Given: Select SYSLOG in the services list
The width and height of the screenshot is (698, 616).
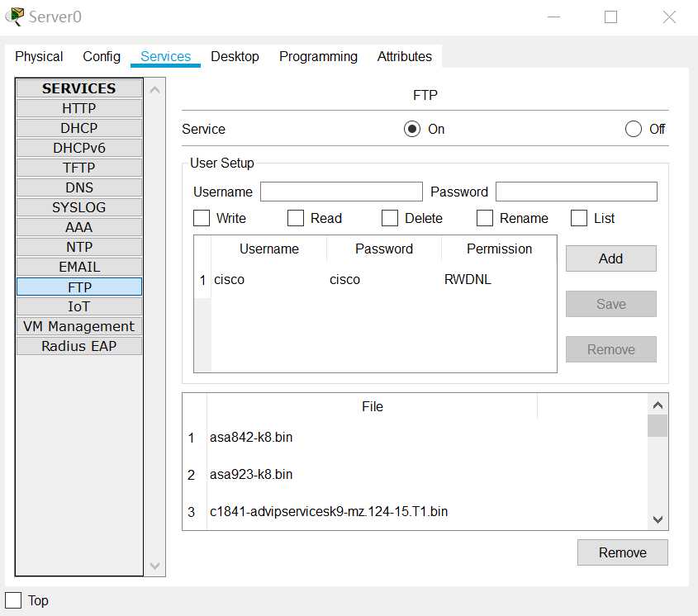Looking at the screenshot, I should tap(79, 207).
